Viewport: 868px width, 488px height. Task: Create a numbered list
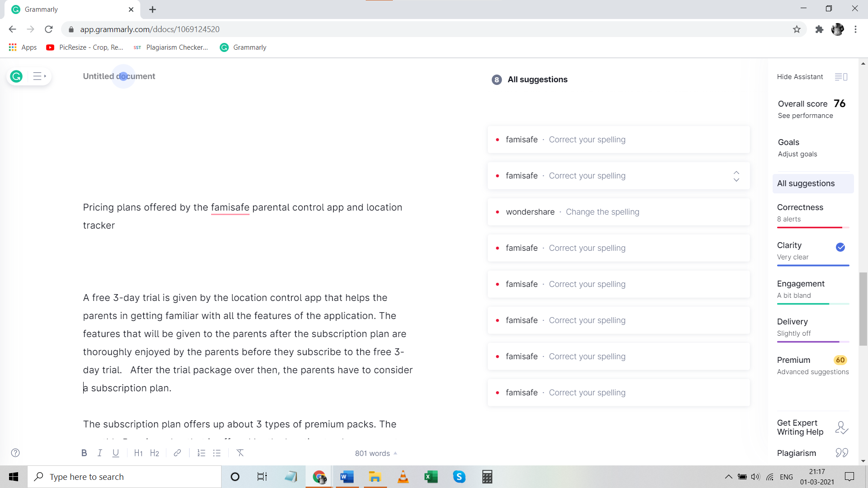click(x=201, y=453)
